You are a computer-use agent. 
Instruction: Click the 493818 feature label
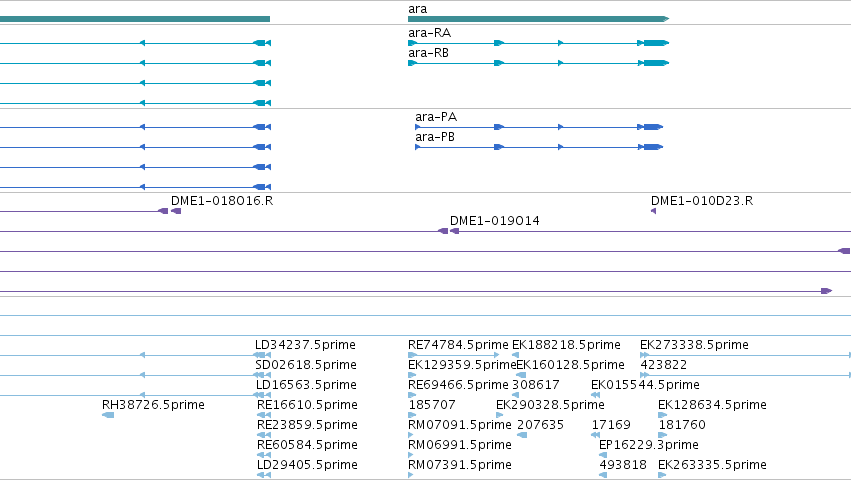[x=623, y=465]
